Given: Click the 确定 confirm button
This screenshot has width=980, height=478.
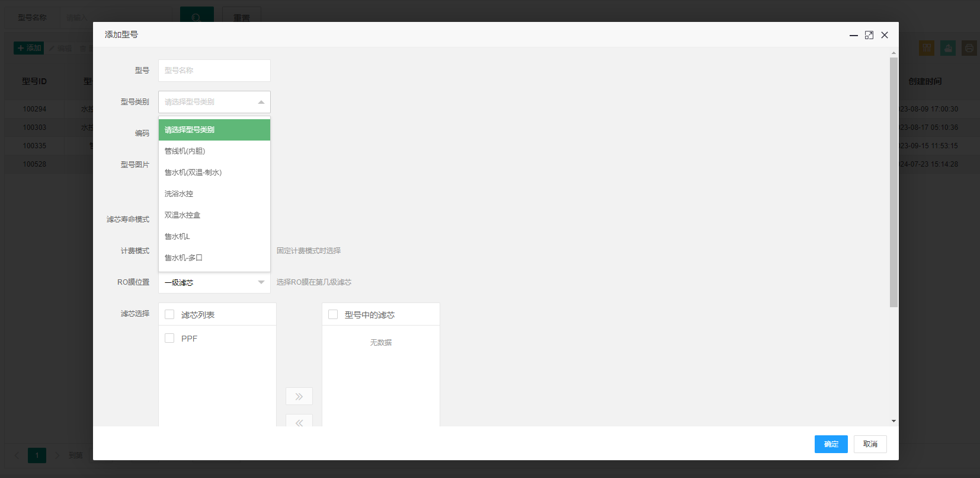Looking at the screenshot, I should pos(831,444).
